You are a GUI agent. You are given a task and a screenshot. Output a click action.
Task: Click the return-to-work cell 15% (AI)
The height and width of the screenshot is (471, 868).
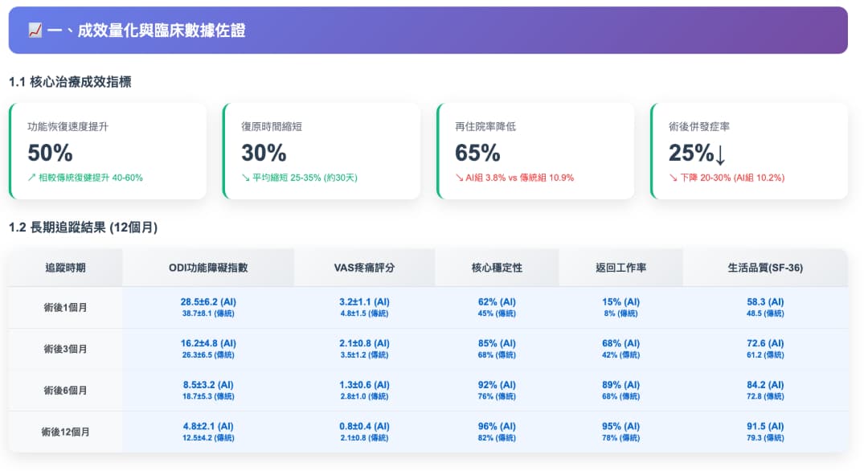click(x=621, y=302)
